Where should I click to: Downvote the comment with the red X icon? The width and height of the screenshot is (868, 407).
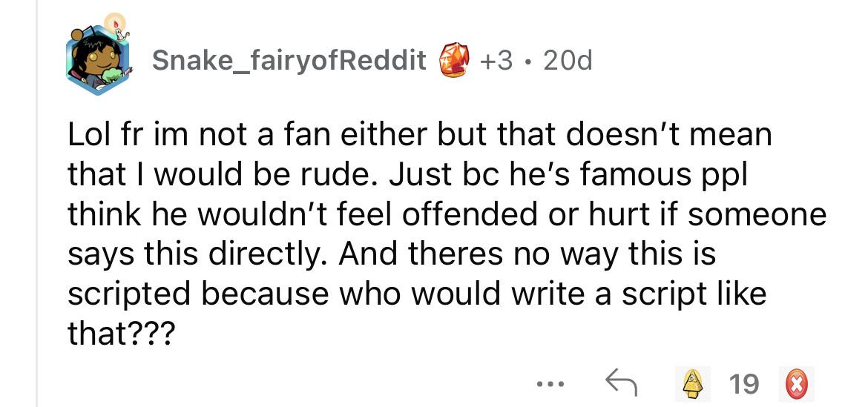[795, 383]
